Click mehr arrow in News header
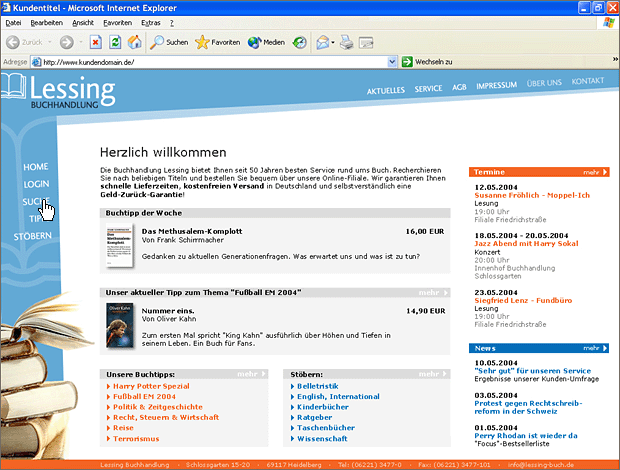The height and width of the screenshot is (470, 620). (595, 348)
